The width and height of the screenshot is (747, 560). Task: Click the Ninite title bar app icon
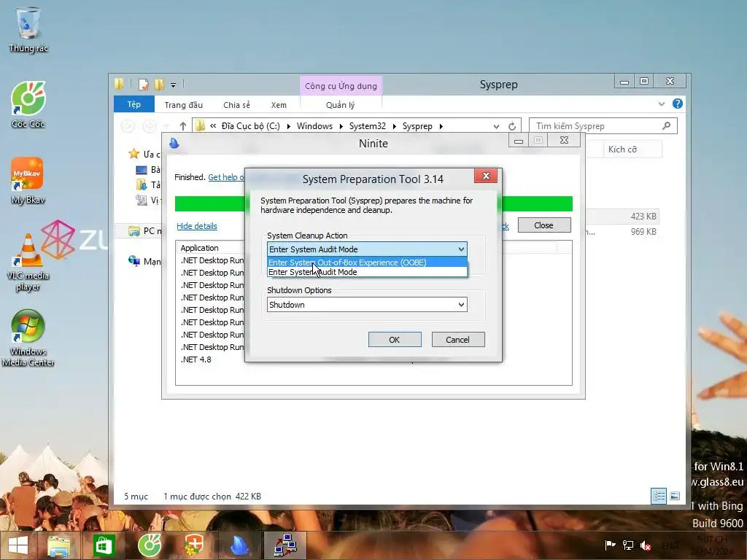[174, 144]
